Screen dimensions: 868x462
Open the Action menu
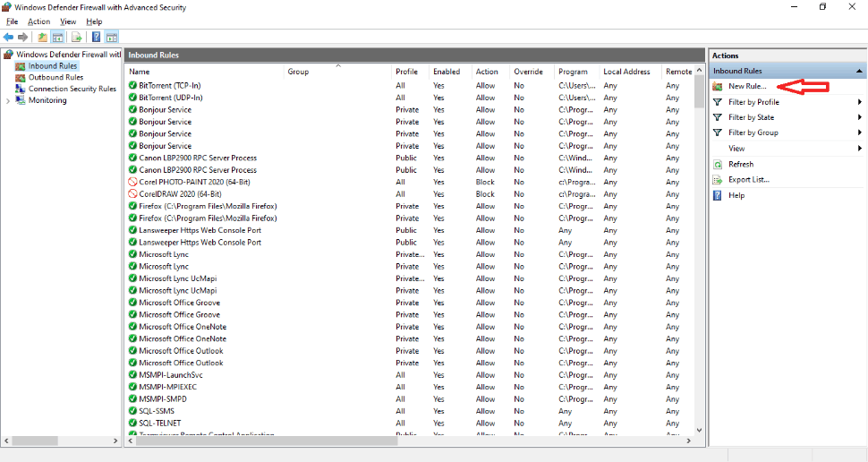coord(38,21)
